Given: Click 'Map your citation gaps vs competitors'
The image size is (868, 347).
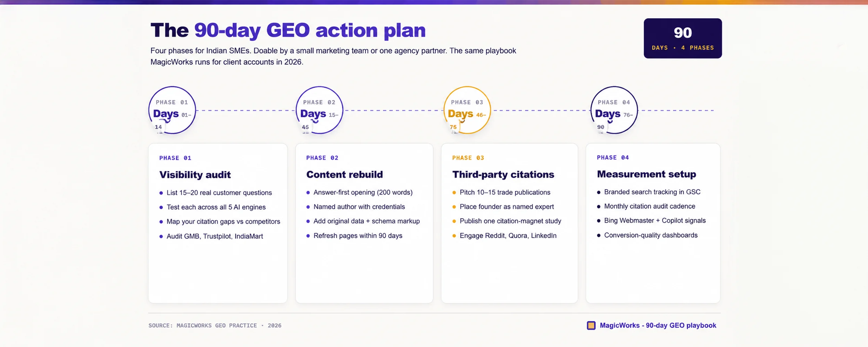Looking at the screenshot, I should pyautogui.click(x=223, y=221).
